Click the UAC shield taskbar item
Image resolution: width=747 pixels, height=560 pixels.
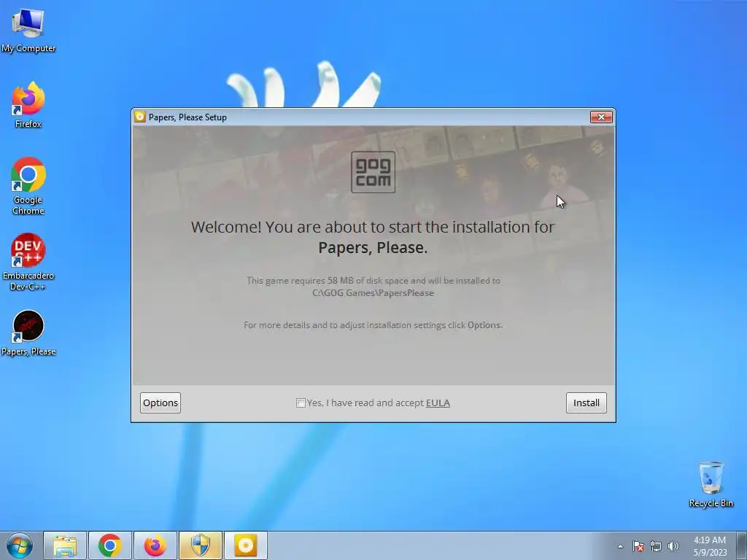201,545
